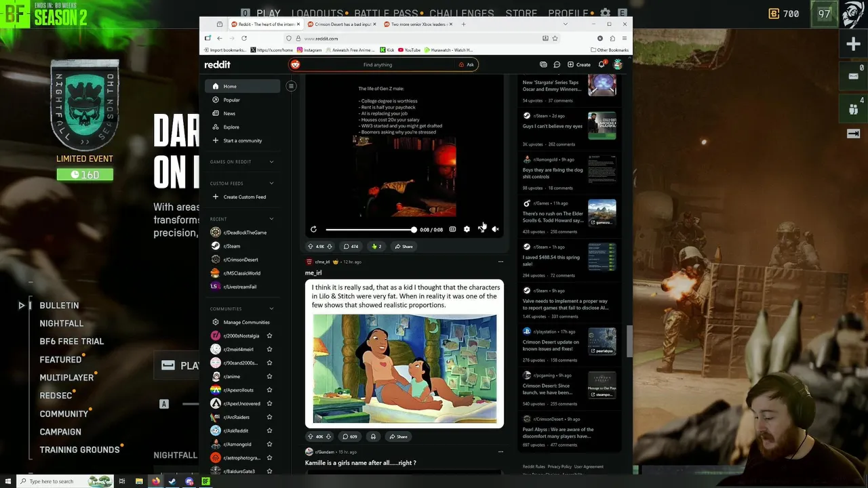Favorite r/ArcRaiders with the star
This screenshot has height=488, width=868.
(x=269, y=417)
